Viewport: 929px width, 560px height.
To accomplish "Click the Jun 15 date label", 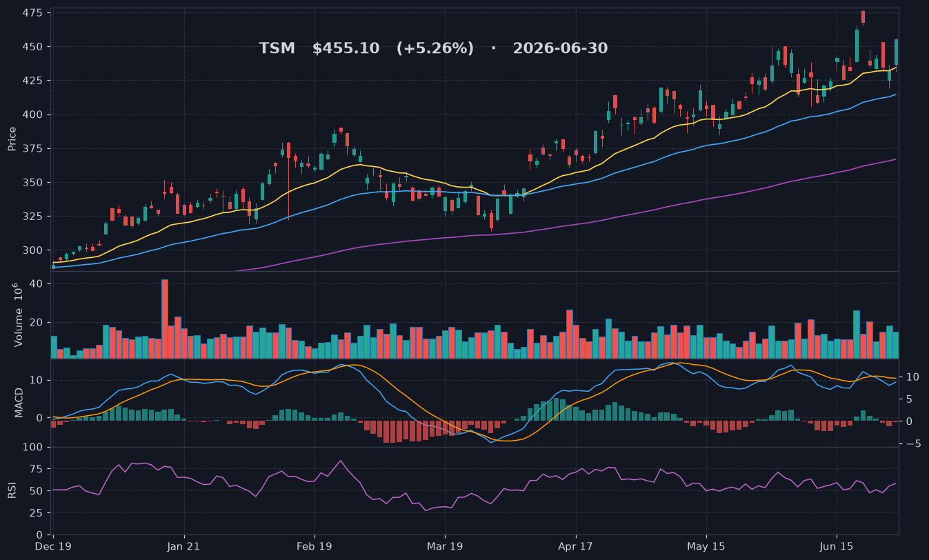I will (x=837, y=546).
